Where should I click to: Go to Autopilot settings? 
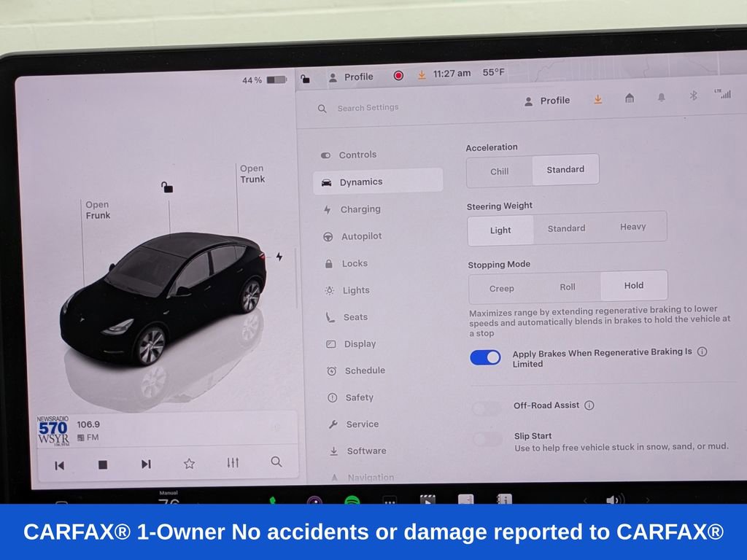point(361,236)
